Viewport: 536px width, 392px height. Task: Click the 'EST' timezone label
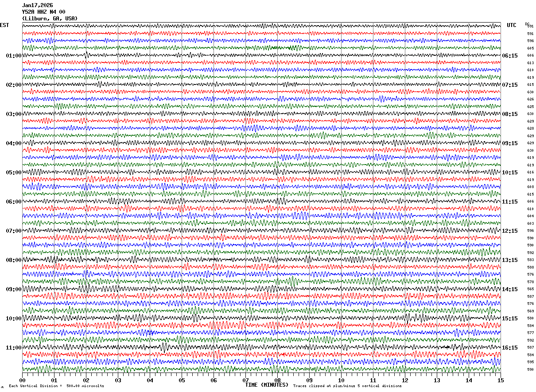tap(4, 25)
